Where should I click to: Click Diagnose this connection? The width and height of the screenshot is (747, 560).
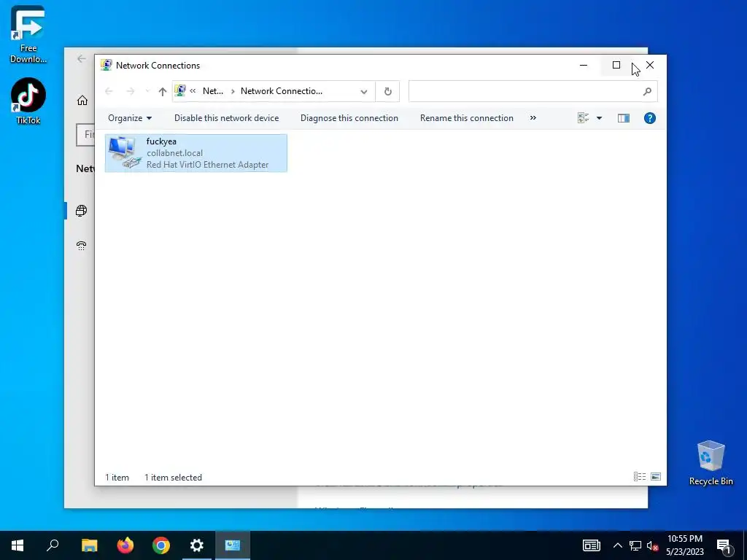pos(349,118)
